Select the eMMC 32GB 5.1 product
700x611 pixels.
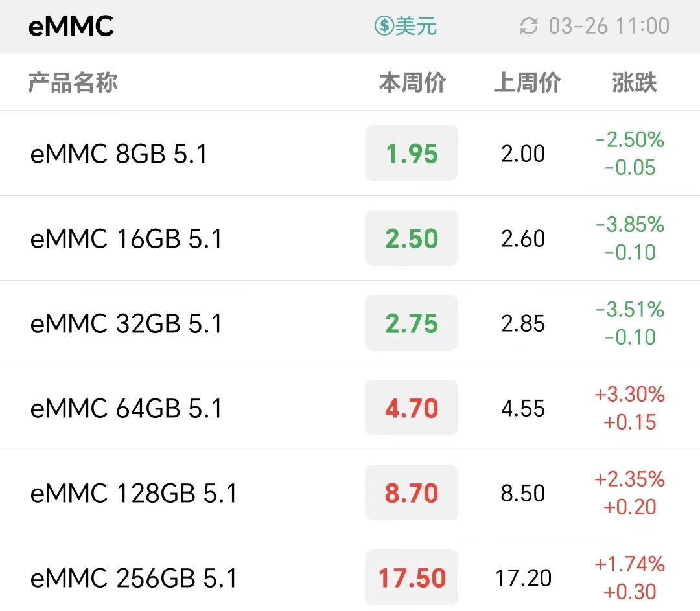point(350,323)
